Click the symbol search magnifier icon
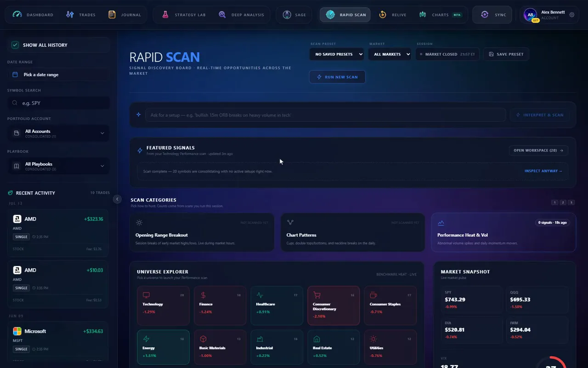The height and width of the screenshot is (368, 588). [15, 103]
